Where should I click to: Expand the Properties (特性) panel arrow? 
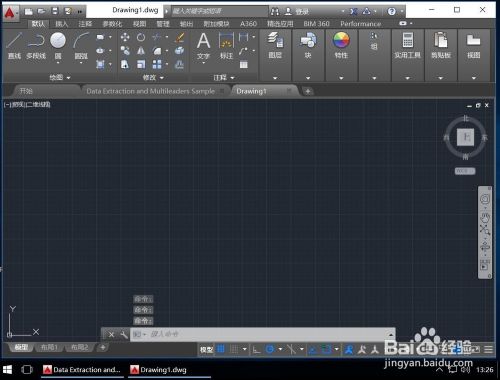pyautogui.click(x=341, y=78)
